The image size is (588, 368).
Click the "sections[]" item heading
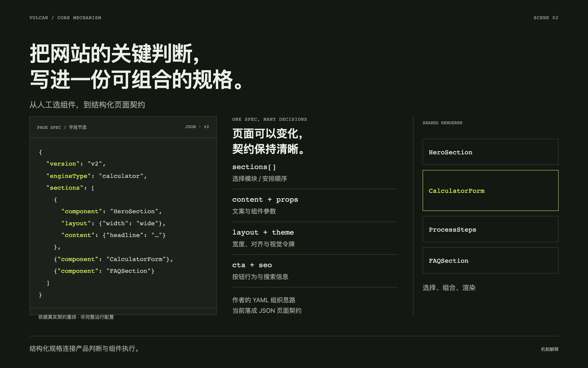point(254,167)
